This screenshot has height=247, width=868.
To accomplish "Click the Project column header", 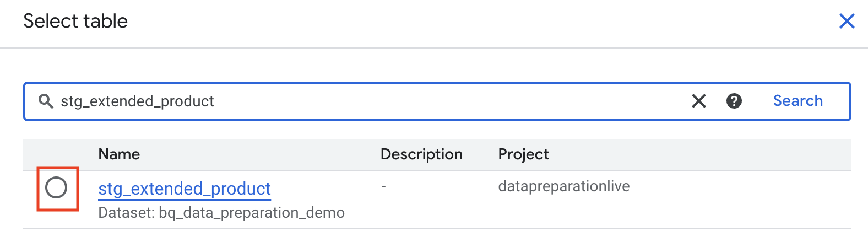I will (x=523, y=154).
